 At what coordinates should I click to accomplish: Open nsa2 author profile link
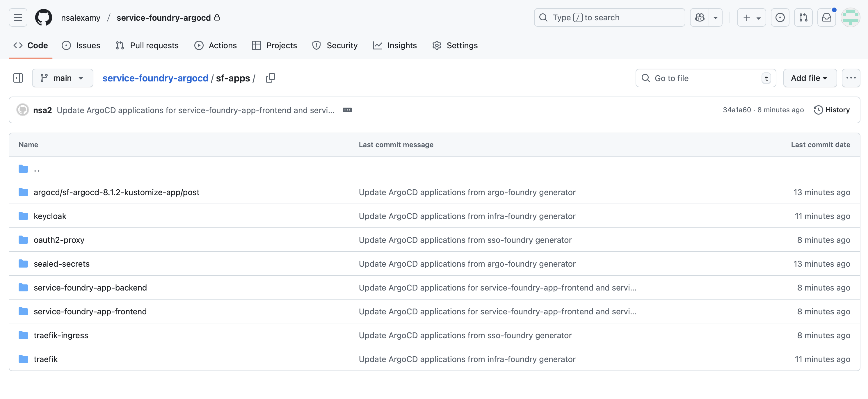pos(42,110)
